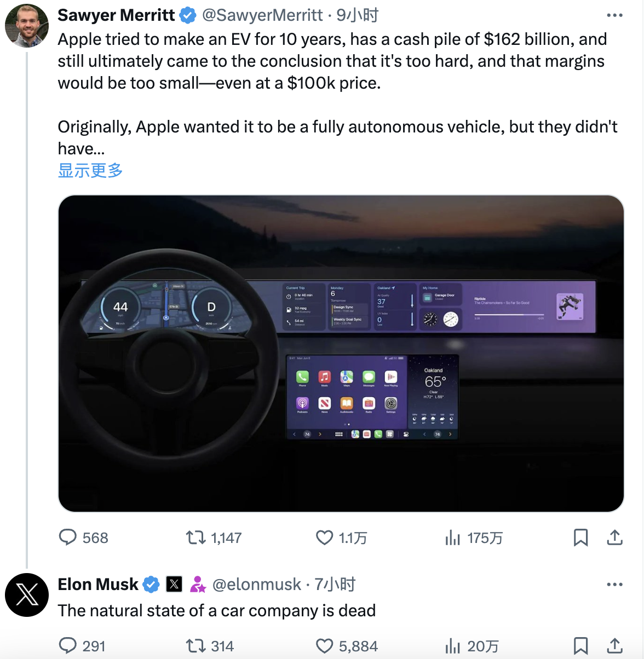
Task: Reply to Elon Musk's tweet
Action: point(68,646)
